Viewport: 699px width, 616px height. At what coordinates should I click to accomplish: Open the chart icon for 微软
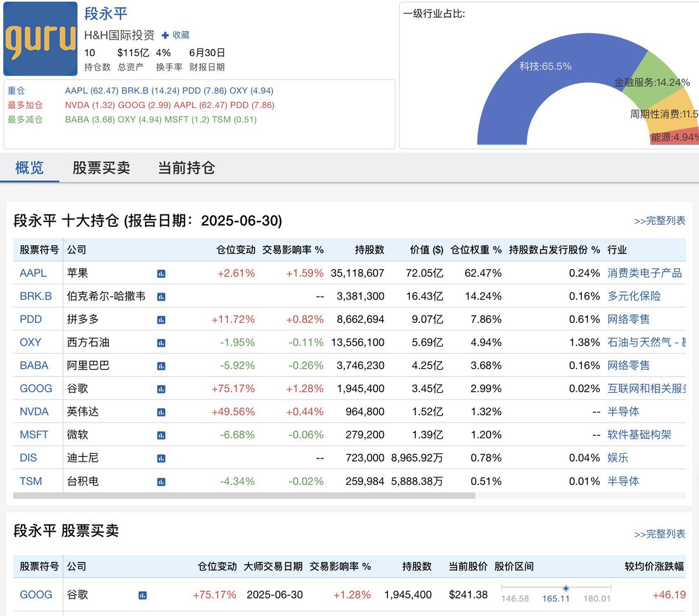(161, 435)
